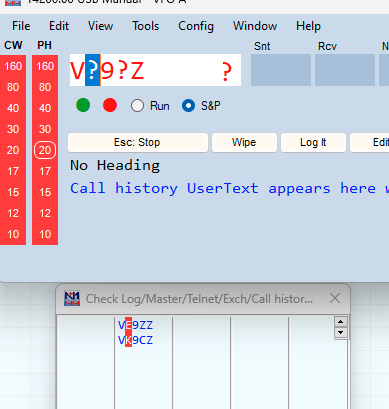Select circled 20 meter band in PH column
Image resolution: width=389 pixels, height=409 pixels.
[45, 150]
